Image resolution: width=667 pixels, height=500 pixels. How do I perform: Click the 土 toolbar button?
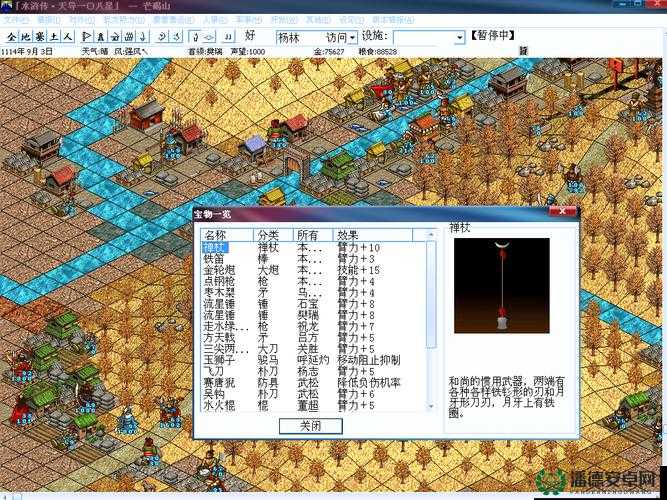click(54, 37)
